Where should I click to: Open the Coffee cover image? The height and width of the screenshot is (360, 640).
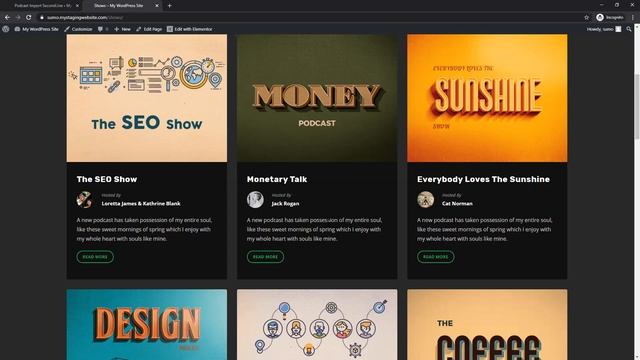click(487, 325)
